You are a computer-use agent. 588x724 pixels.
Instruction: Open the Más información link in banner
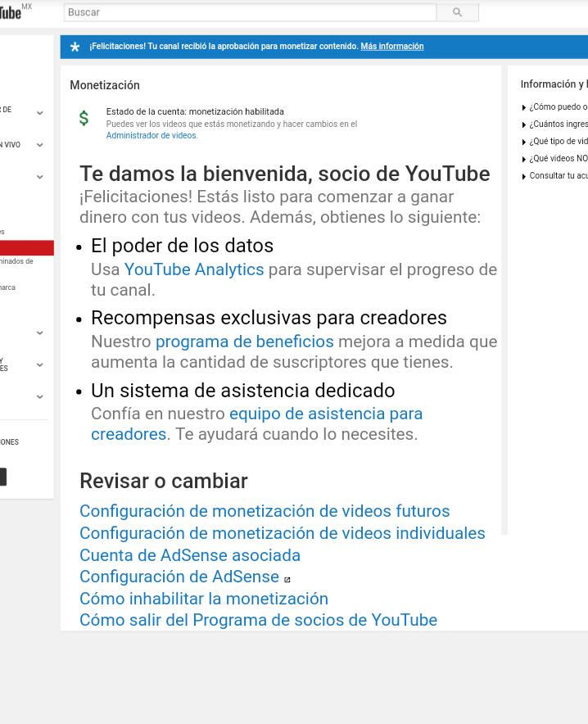coord(391,46)
